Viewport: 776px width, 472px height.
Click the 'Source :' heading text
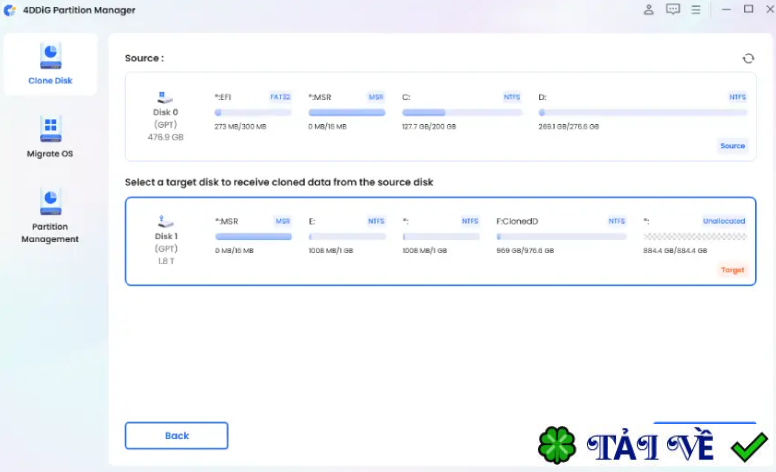144,58
